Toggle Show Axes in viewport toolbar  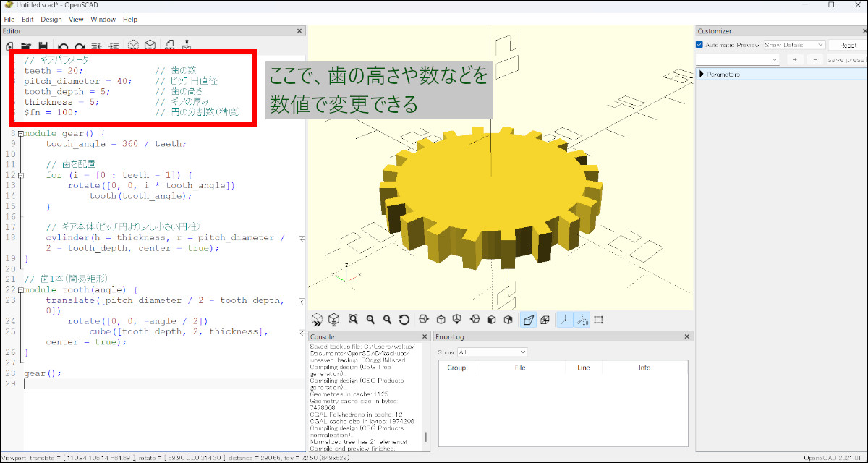point(564,320)
